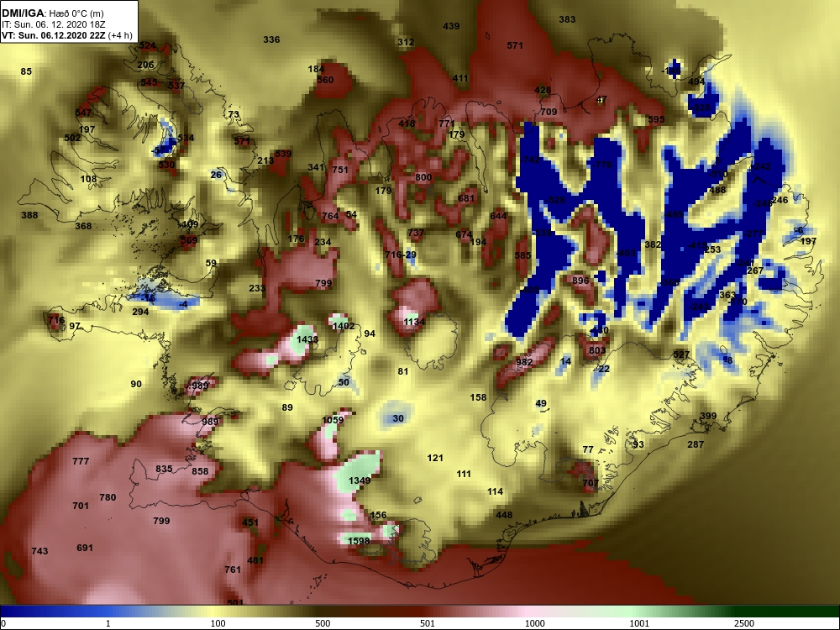Click the freezing level value '800'
The height and width of the screenshot is (630, 840).
[423, 177]
